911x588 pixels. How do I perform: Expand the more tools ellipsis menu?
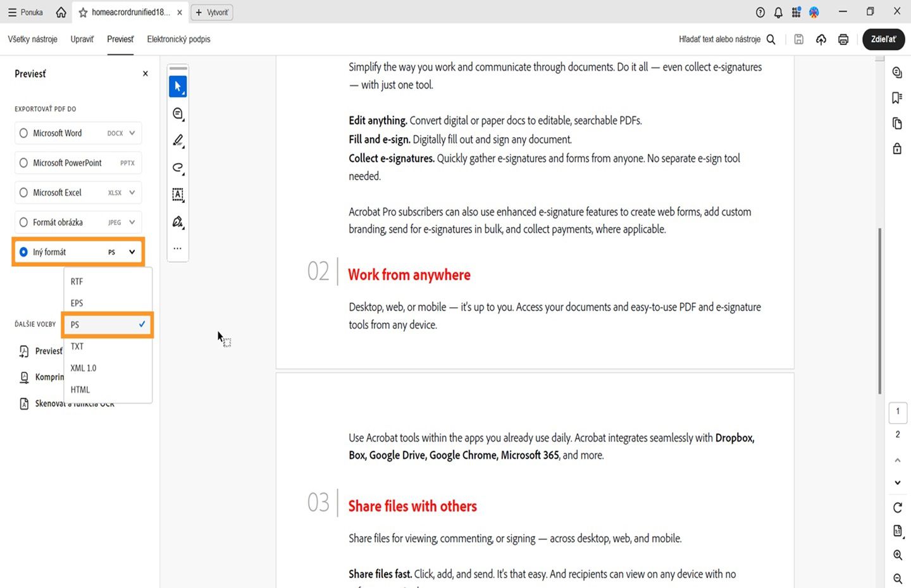(x=178, y=248)
